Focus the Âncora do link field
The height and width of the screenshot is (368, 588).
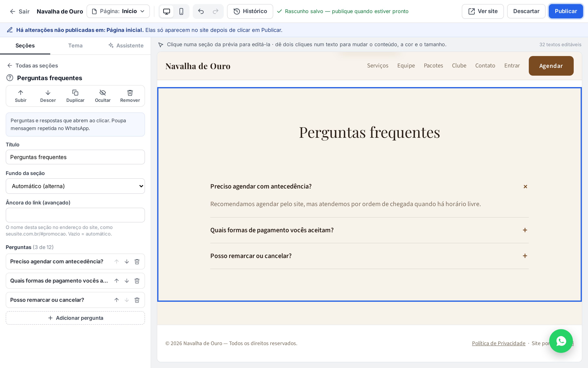75,215
